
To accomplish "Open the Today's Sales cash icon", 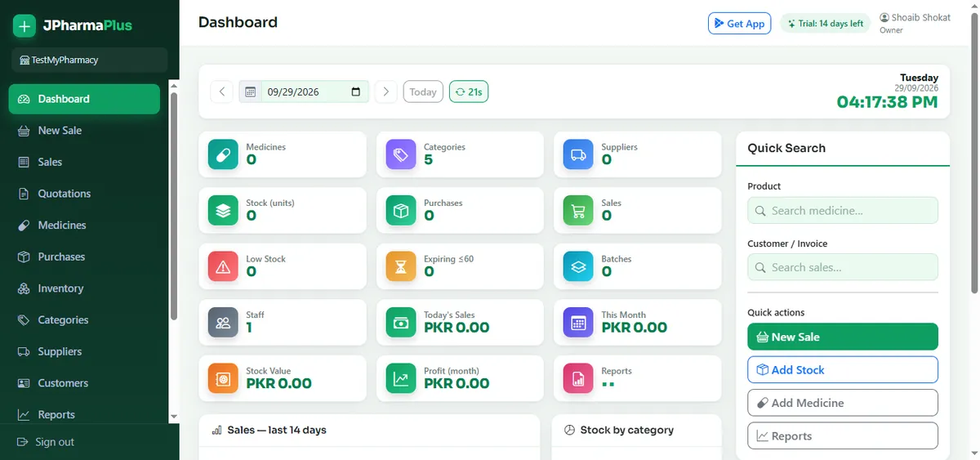I will coord(401,322).
